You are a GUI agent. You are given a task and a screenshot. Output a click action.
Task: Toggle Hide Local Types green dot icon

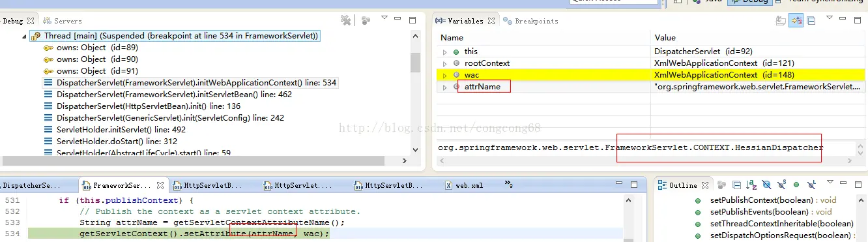[x=796, y=185]
